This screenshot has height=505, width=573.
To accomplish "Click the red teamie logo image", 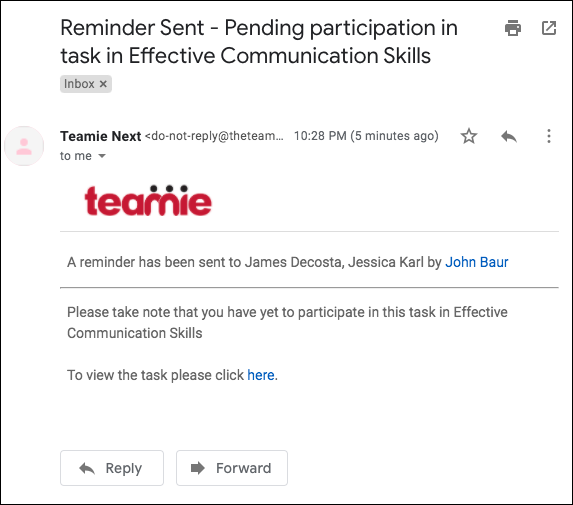I will click(x=148, y=200).
